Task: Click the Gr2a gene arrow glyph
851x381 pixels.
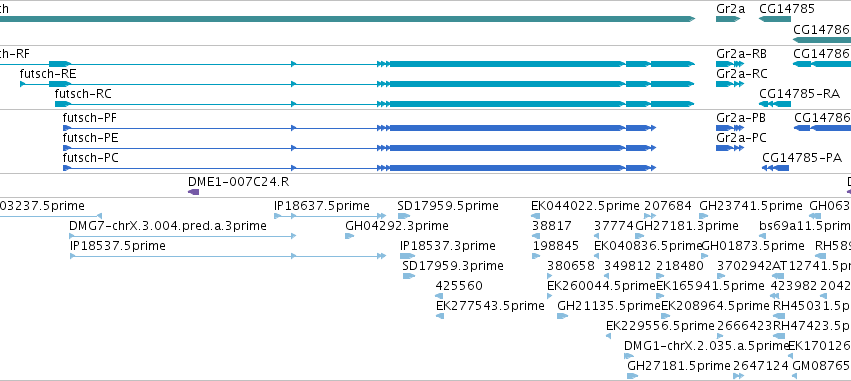Action: point(728,19)
